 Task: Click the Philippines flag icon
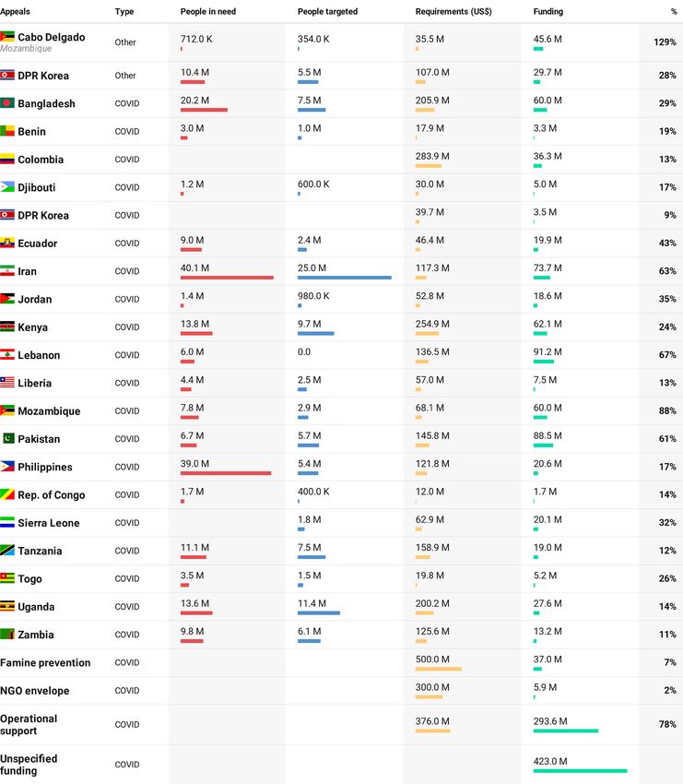point(7,467)
